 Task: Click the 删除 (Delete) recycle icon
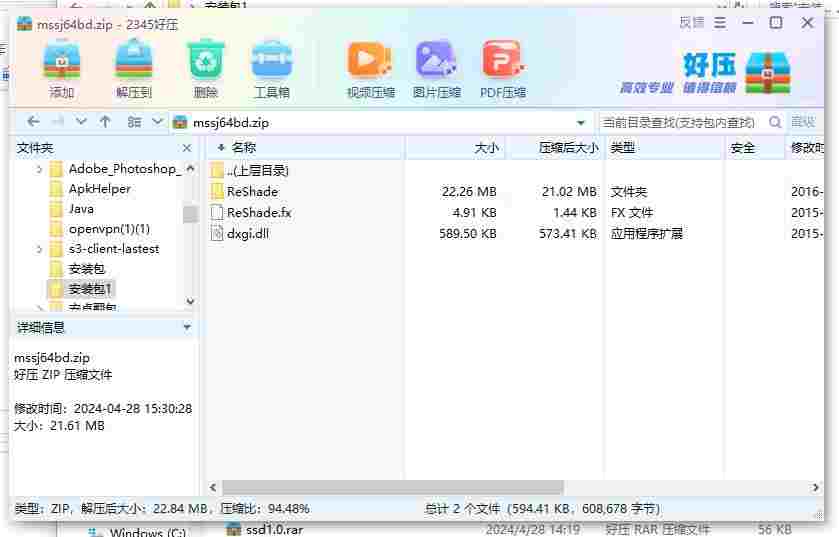[x=205, y=70]
